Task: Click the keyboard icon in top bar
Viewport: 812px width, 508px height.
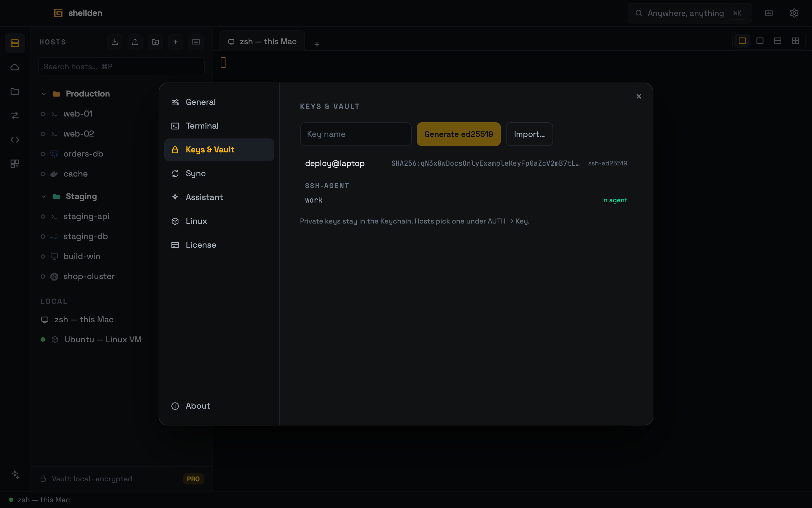Action: (x=769, y=13)
